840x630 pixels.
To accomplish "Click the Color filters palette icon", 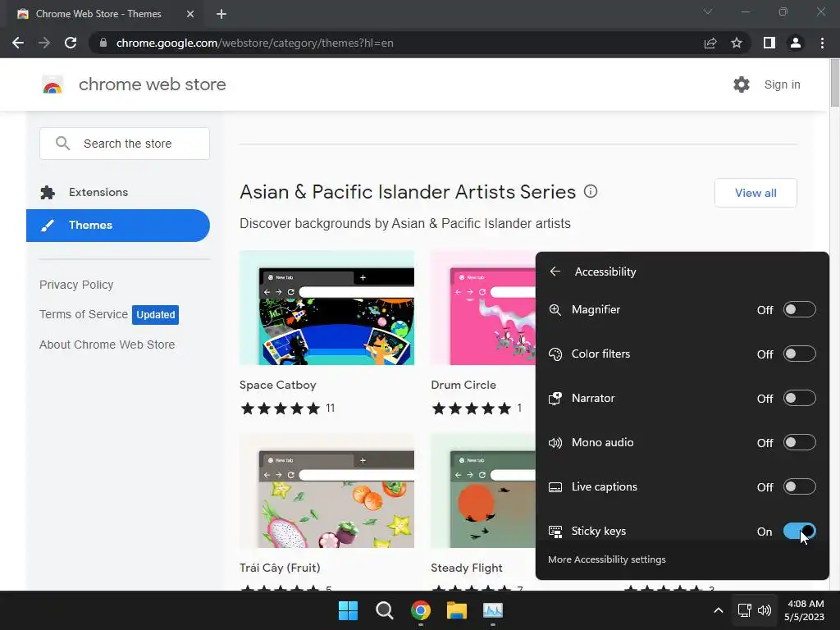I will click(555, 354).
